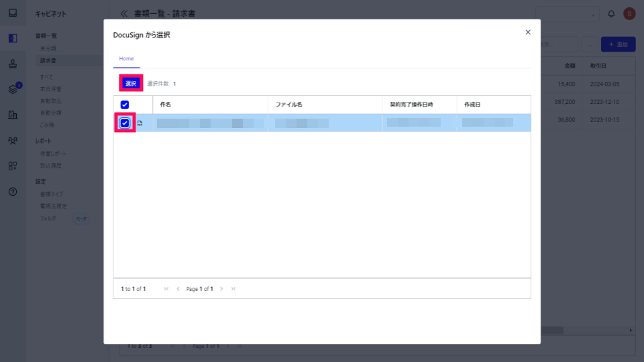Open the building icon in the sidebar
The image size is (644, 362).
click(13, 115)
